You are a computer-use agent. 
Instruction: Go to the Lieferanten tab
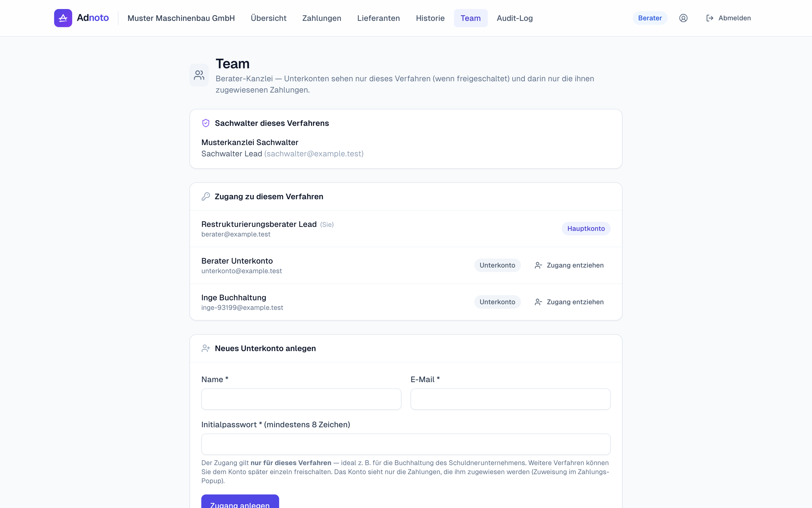pos(378,18)
